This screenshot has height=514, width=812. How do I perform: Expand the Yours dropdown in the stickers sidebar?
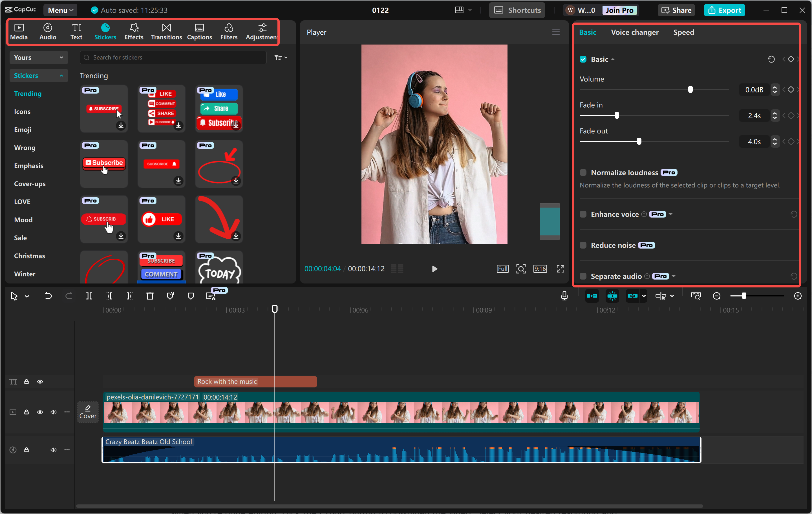[x=38, y=57]
